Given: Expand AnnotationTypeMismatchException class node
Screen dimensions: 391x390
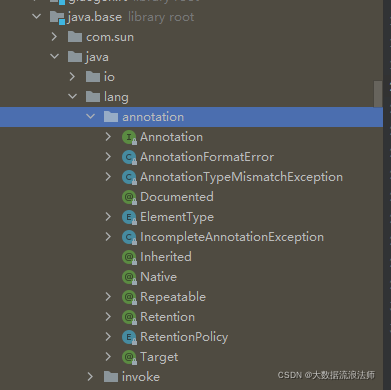Looking at the screenshot, I should coord(108,177).
